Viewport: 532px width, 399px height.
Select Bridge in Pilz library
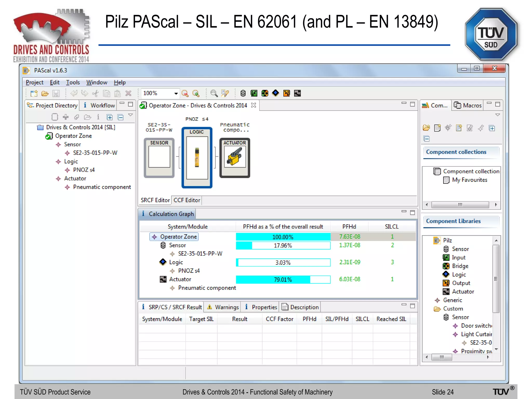pos(460,266)
